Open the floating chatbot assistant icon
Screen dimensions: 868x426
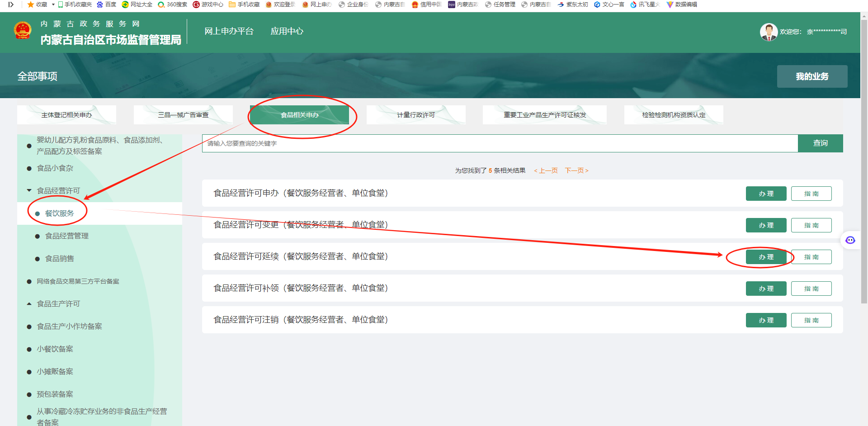(850, 240)
